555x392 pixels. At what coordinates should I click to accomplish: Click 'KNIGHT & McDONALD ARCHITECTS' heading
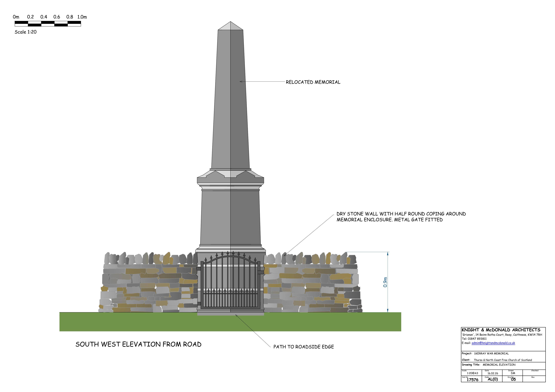(501, 330)
